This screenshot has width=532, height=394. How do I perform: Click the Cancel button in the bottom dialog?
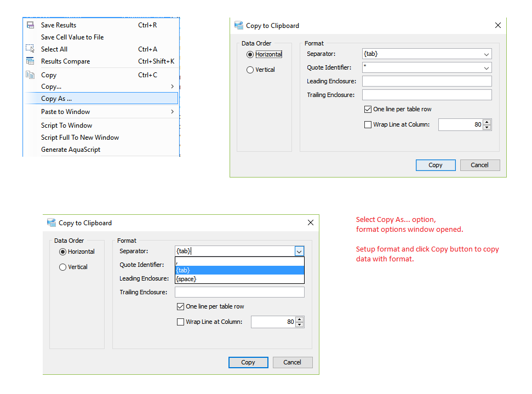292,362
